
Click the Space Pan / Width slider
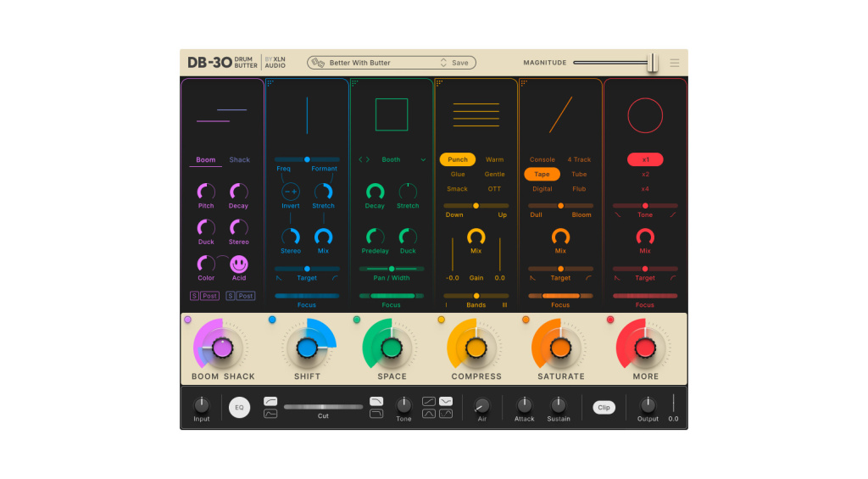(x=392, y=269)
